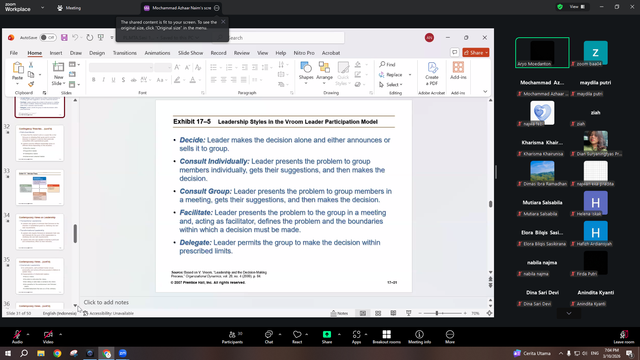640x360 pixels.
Task: Open the File menu
Action: (x=13, y=53)
